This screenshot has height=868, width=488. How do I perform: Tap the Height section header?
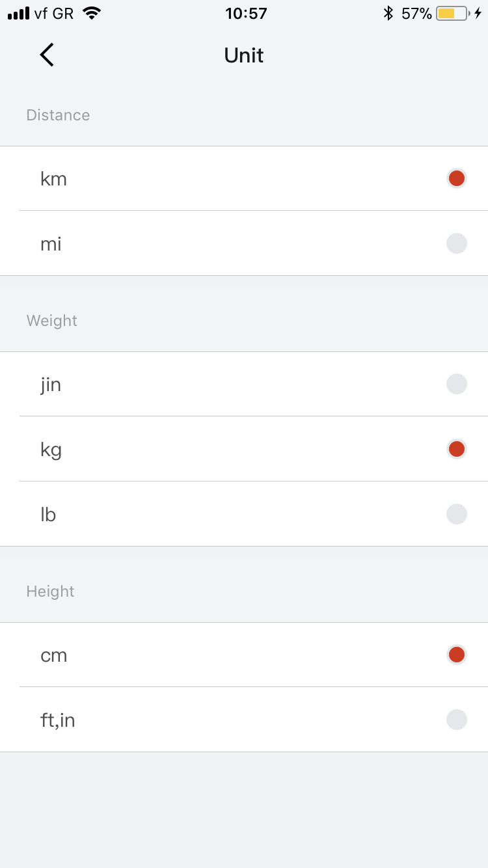(x=51, y=591)
